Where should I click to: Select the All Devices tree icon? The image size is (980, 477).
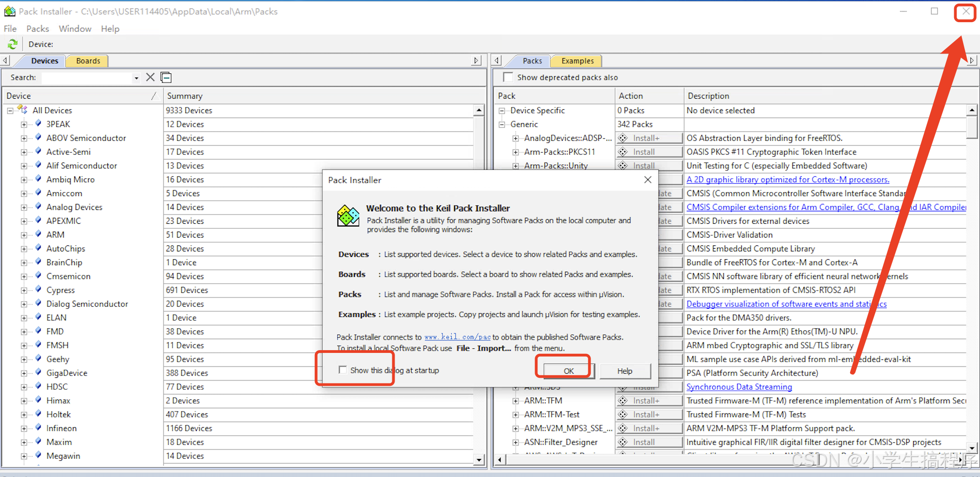[x=23, y=110]
